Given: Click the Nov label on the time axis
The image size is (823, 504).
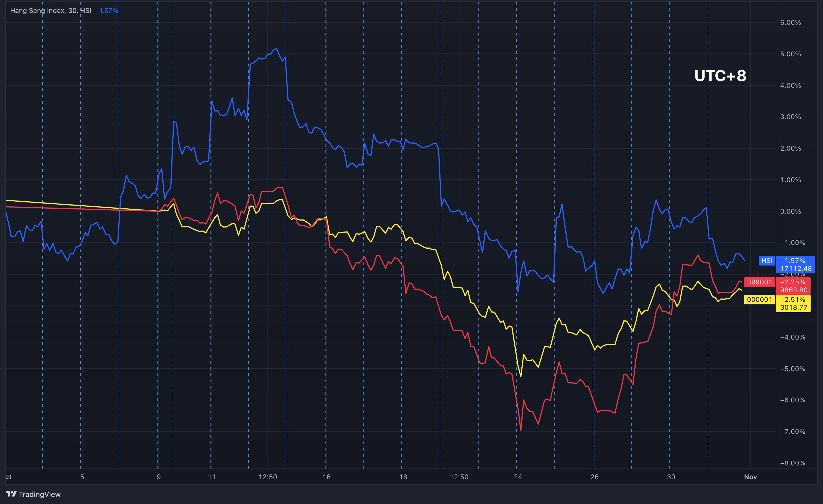Looking at the screenshot, I should [751, 477].
